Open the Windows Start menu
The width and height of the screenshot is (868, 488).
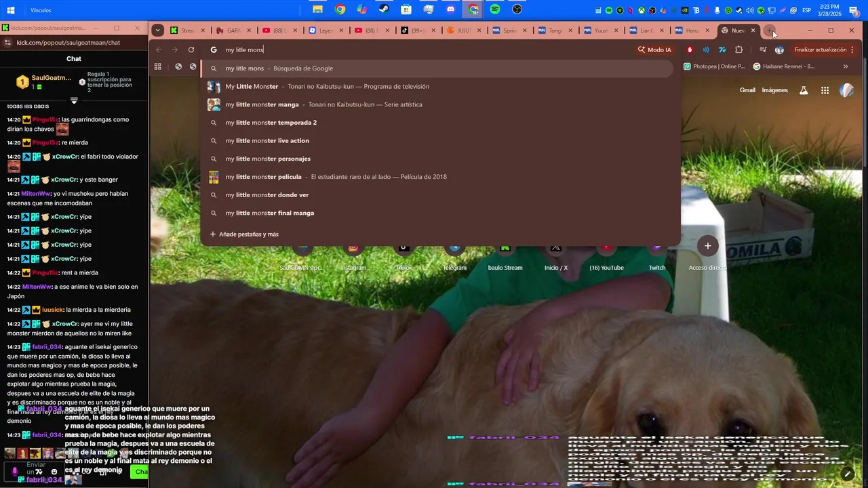click(11, 10)
